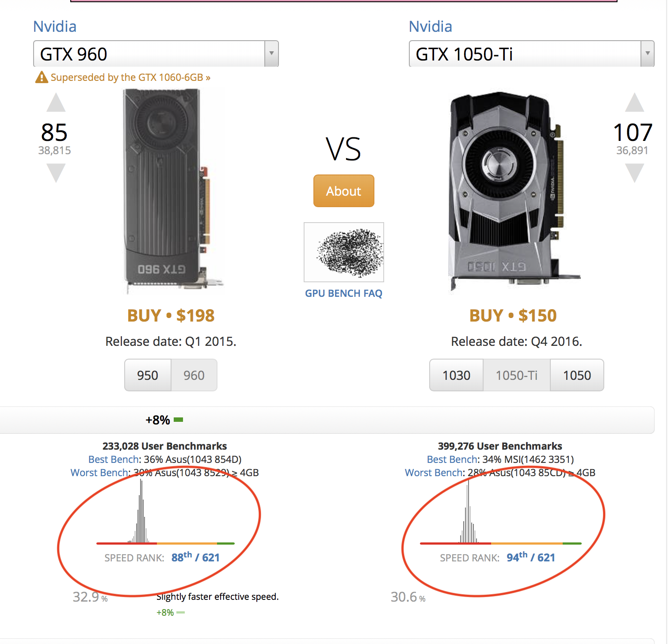
Task: Select the 1030 model button
Action: click(x=456, y=375)
